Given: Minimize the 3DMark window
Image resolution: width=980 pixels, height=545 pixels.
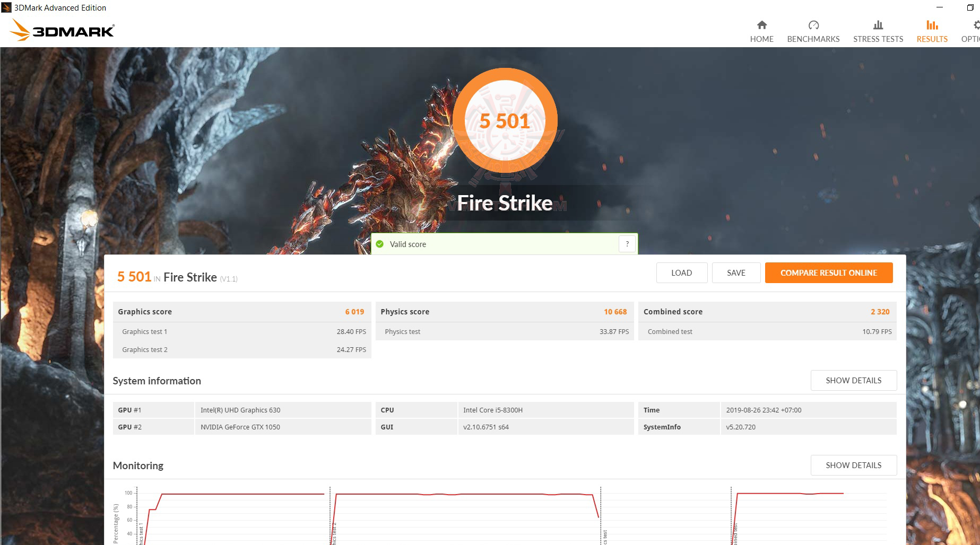Looking at the screenshot, I should [940, 7].
